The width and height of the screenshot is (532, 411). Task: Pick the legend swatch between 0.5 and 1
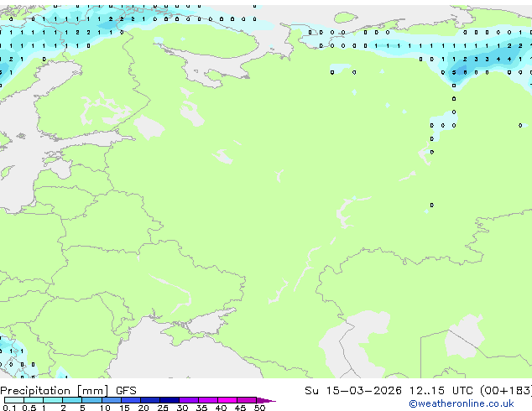(34, 400)
